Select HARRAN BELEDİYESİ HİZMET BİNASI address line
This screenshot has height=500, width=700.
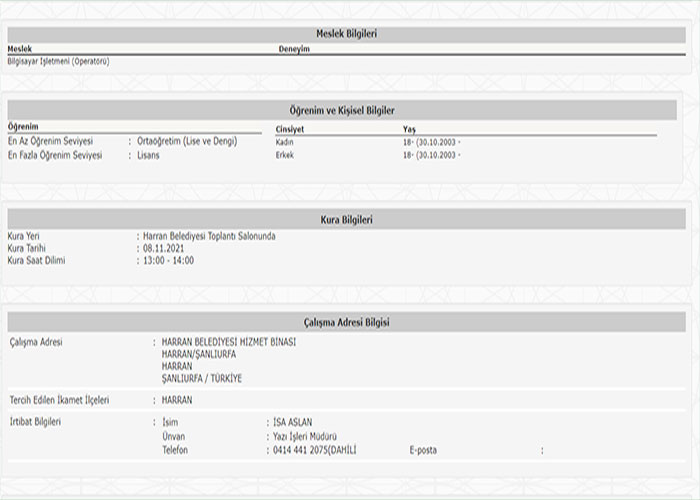(x=228, y=342)
